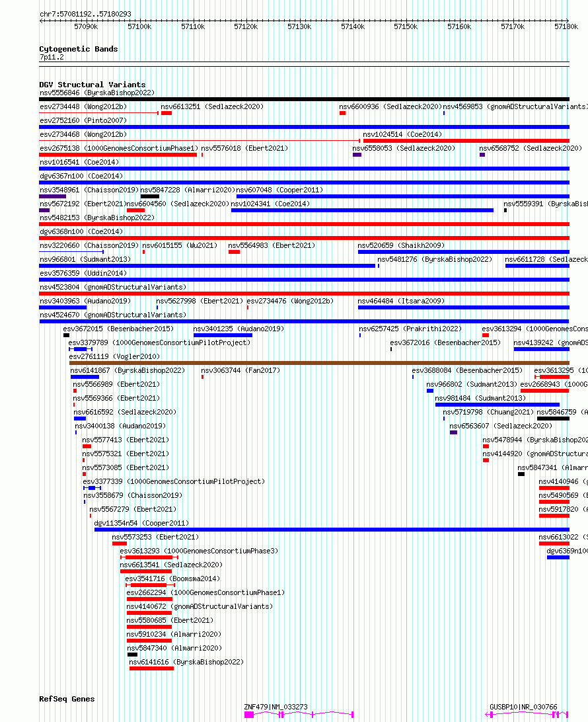
Task: Click dgv6368n100 (Coe2014) label
Action: click(81, 231)
